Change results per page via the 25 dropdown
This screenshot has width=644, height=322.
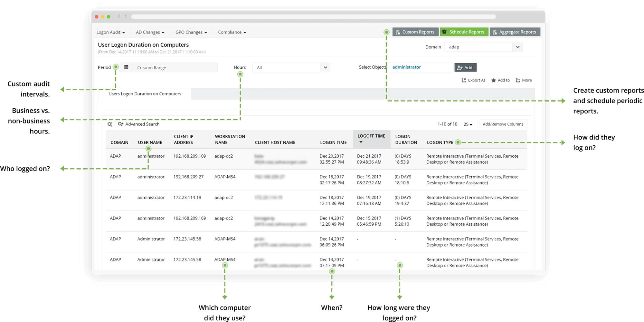tap(467, 124)
